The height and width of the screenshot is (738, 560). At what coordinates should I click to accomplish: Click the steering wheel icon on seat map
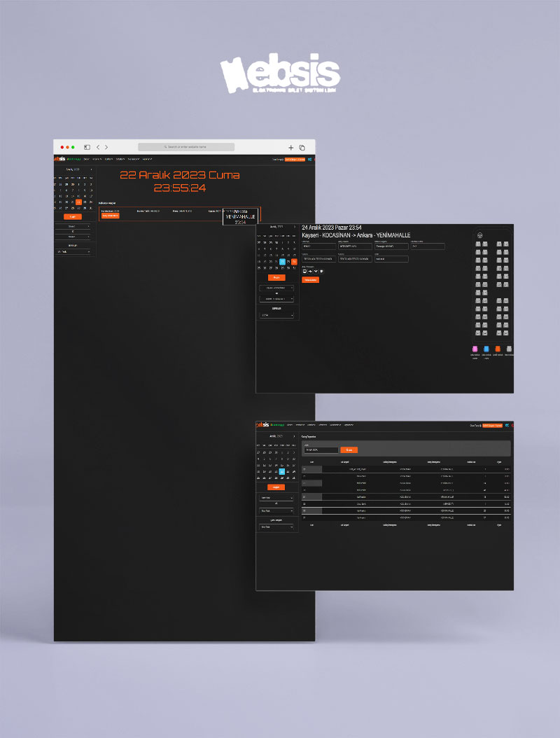479,235
